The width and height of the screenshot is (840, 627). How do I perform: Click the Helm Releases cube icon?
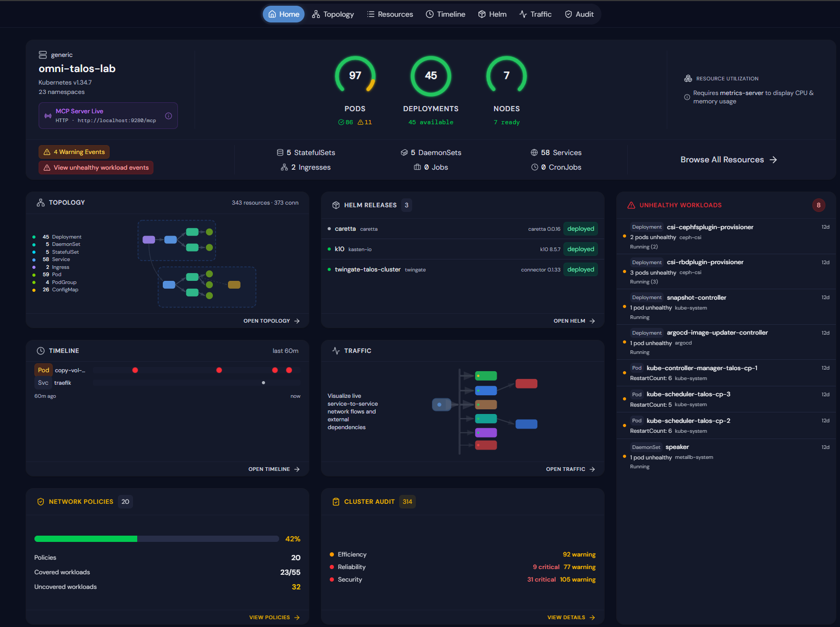coord(336,205)
